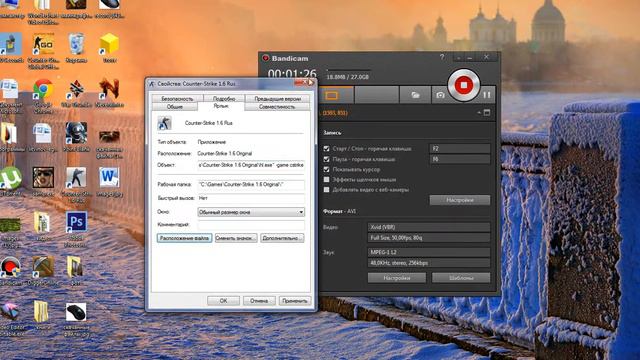This screenshot has width=640, height=360.
Task: Open the black mouse image desktop file
Action: click(x=76, y=312)
